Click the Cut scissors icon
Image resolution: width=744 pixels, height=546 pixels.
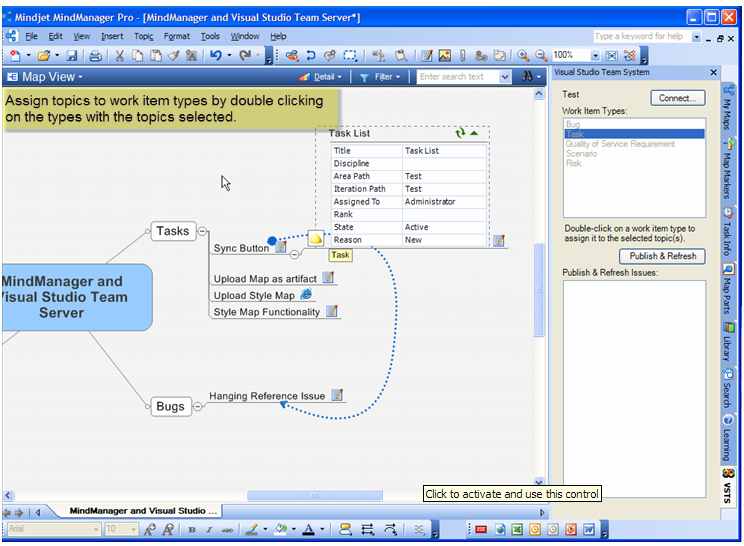click(x=120, y=56)
